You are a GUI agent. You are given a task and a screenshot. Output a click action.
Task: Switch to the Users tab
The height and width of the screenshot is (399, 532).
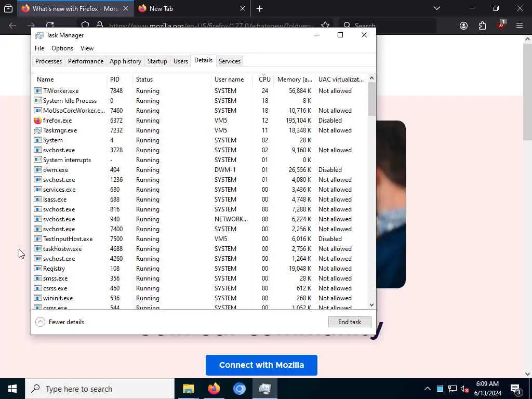tap(180, 61)
